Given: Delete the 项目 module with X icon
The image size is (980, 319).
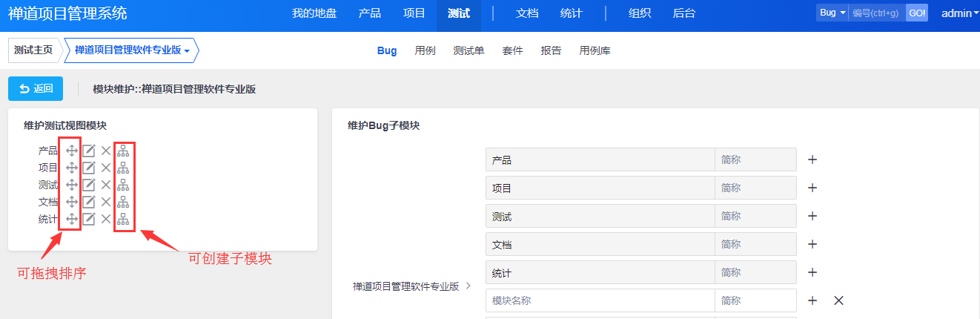Looking at the screenshot, I should [106, 168].
